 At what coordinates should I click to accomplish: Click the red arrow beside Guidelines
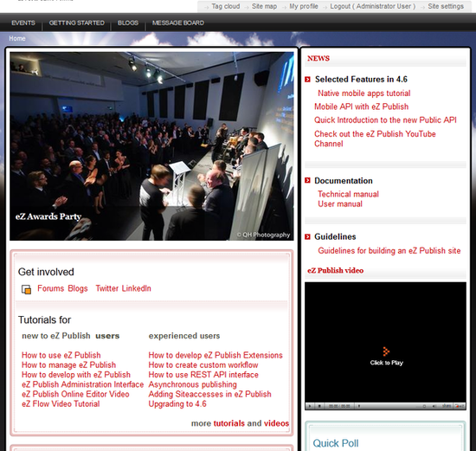click(x=307, y=236)
